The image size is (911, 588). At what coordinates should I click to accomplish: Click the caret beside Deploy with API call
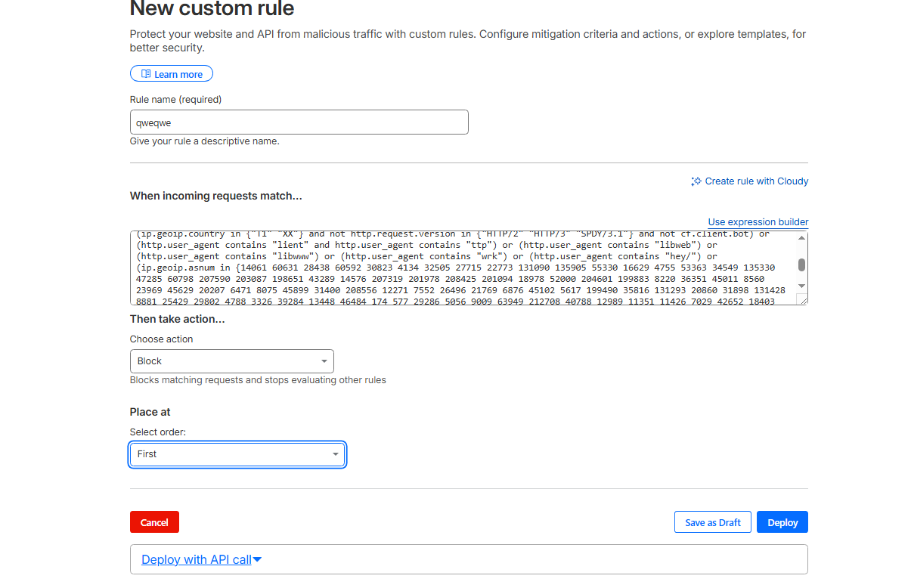(257, 560)
